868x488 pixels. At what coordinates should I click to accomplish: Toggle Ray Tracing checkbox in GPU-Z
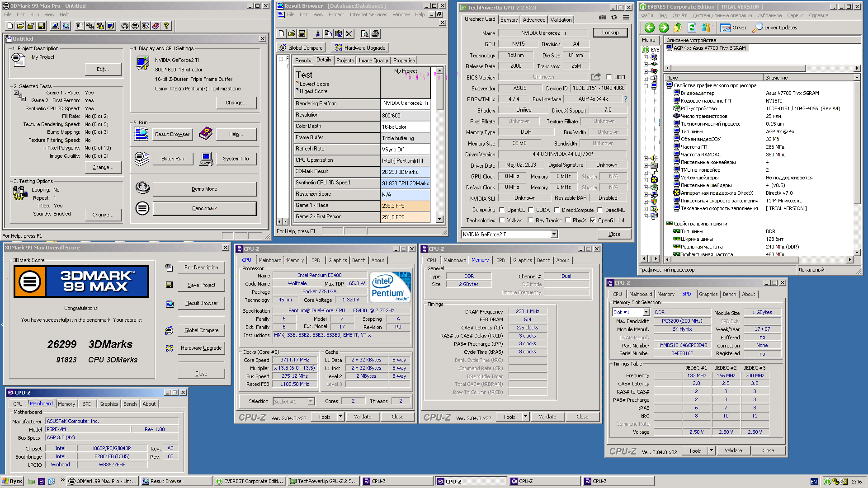click(531, 221)
